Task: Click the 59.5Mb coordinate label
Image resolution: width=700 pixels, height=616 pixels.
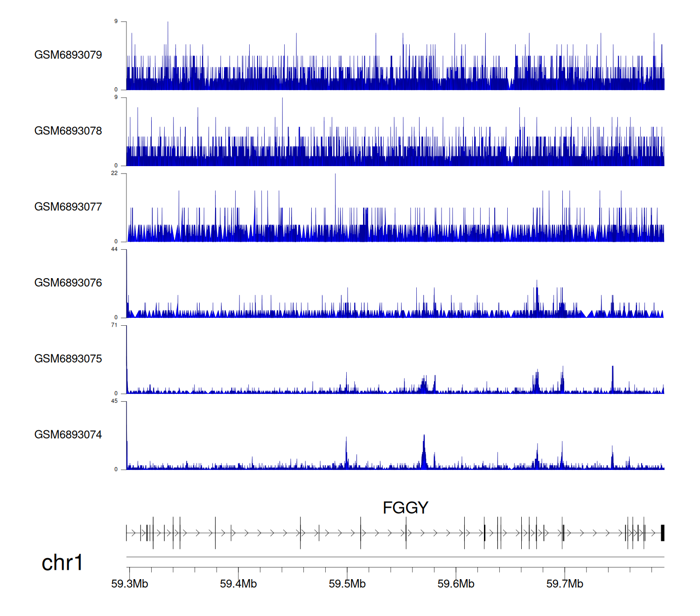Action: [x=347, y=584]
